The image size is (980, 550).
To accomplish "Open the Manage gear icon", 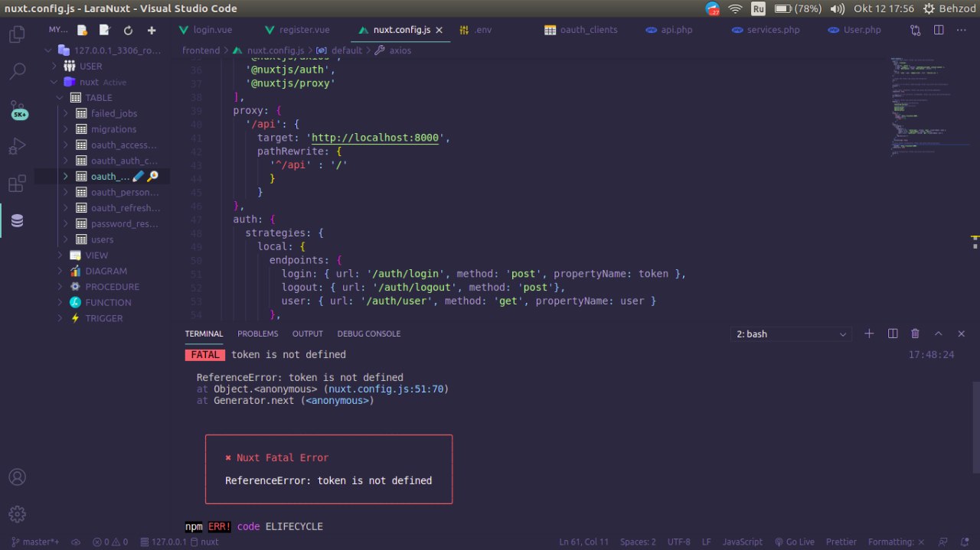I will point(17,513).
